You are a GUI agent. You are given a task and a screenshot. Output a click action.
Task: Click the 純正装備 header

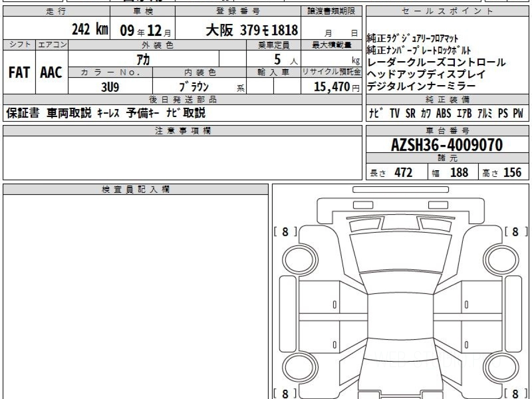(447, 100)
